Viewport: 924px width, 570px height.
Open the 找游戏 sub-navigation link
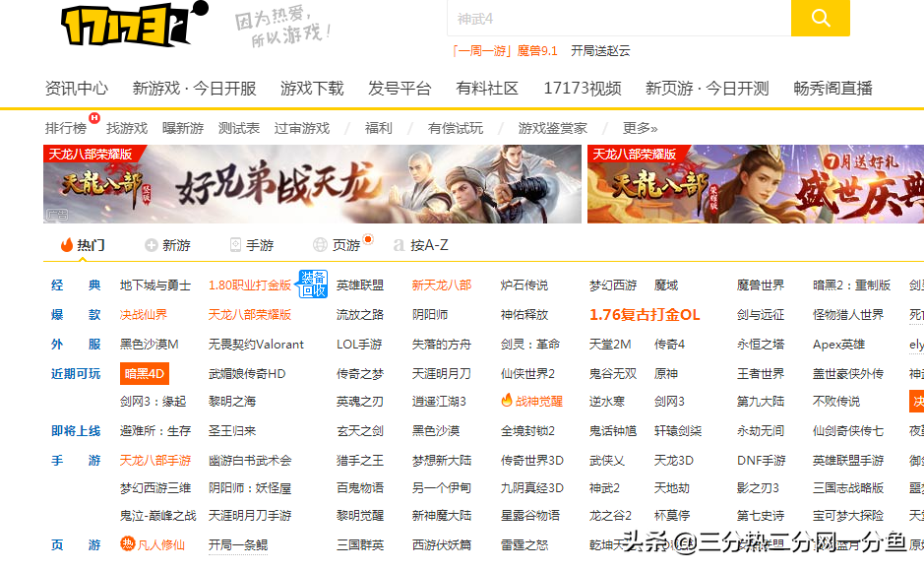coord(127,128)
